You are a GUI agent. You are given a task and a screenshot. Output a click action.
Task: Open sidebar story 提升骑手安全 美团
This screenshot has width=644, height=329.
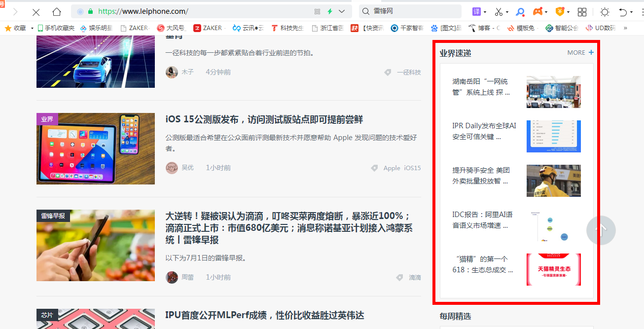481,175
